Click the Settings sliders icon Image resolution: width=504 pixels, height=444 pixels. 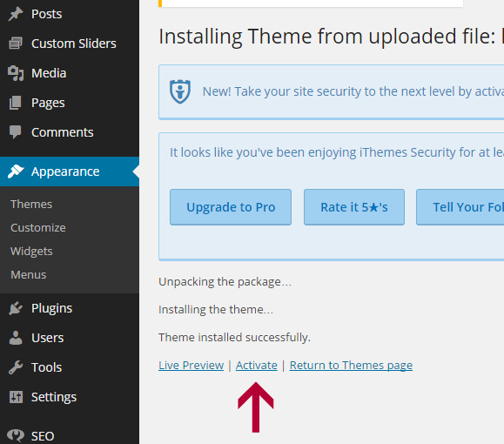point(16,397)
